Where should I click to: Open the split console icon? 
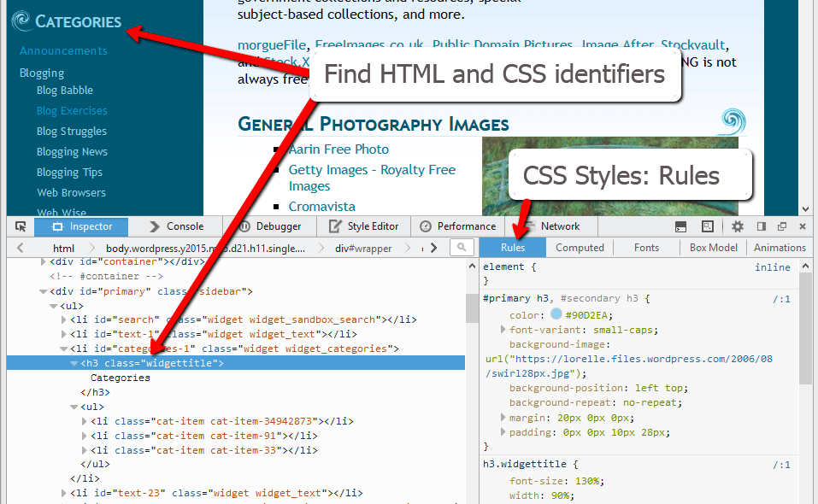pyautogui.click(x=680, y=226)
